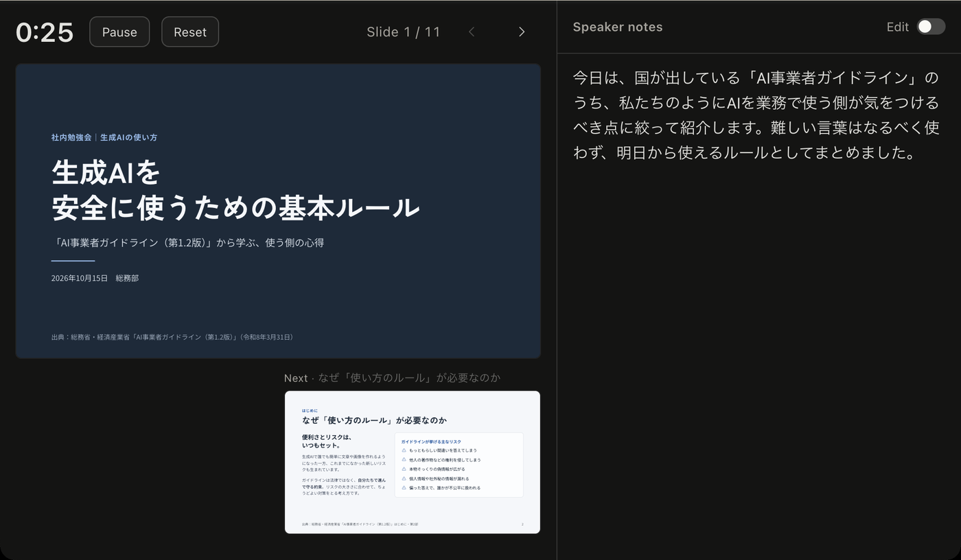This screenshot has height=560, width=961.
Task: Click the 0:25 elapsed timer
Action: pos(45,32)
